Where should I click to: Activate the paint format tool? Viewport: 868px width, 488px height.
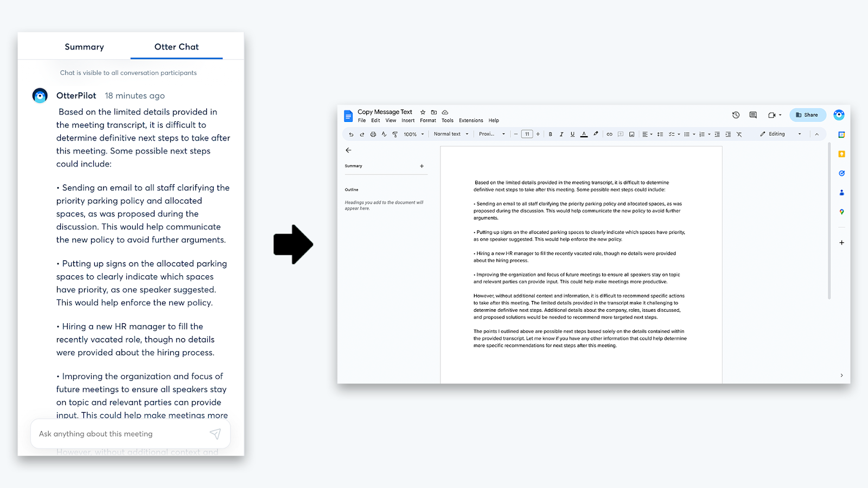click(x=395, y=134)
